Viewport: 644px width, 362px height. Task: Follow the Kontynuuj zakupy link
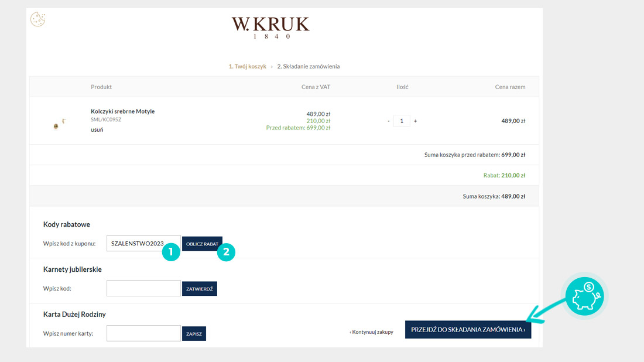[372, 332]
